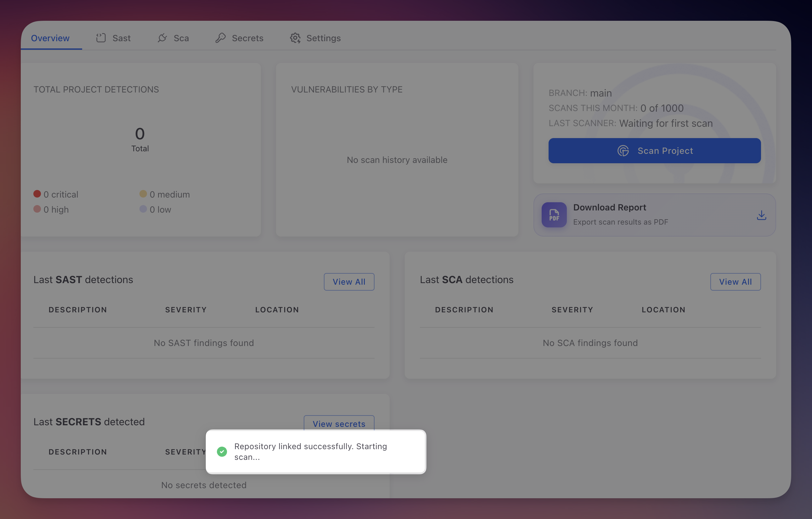Select the Download Report card
The width and height of the screenshot is (812, 519).
point(654,215)
